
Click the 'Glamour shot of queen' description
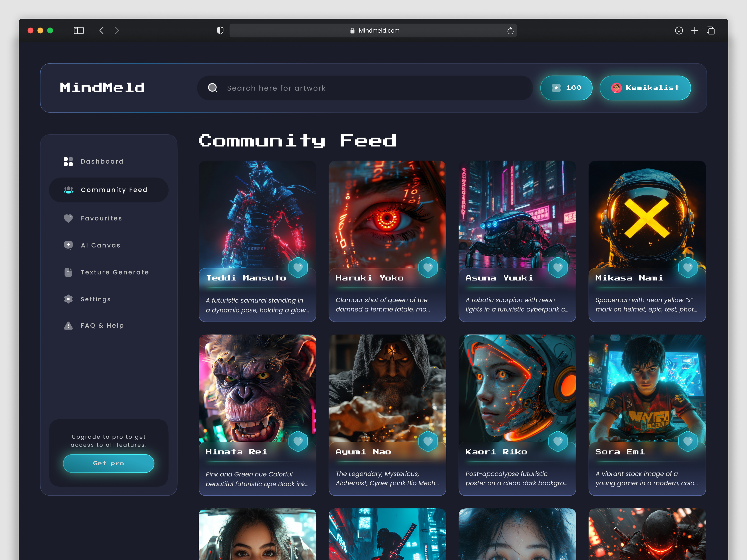(383, 304)
